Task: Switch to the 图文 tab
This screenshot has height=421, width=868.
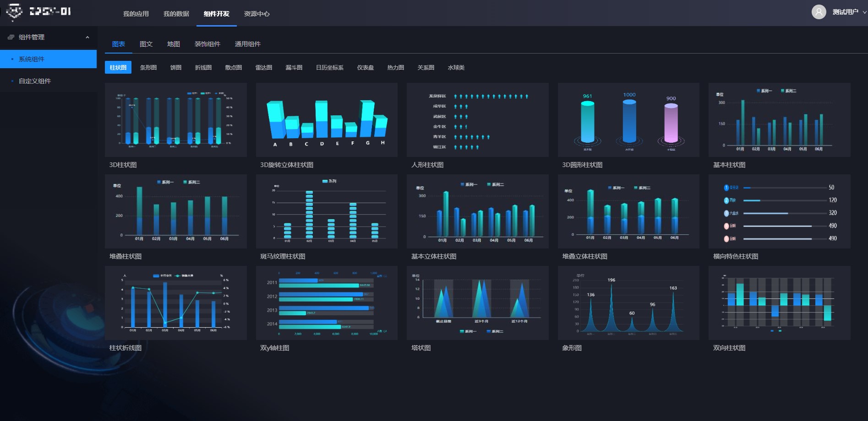Action: [146, 44]
